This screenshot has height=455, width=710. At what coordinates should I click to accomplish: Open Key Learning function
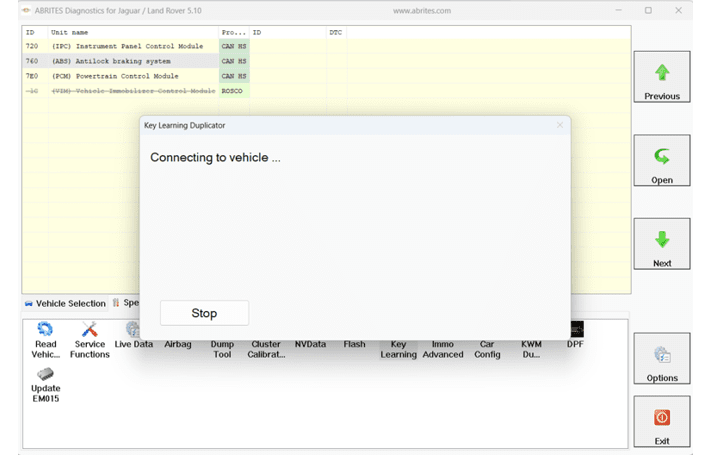[398, 349]
